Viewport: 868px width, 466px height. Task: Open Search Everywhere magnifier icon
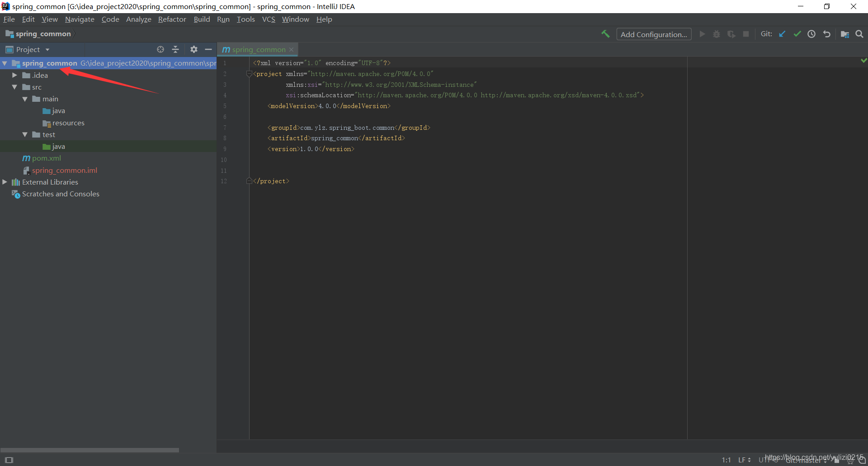[859, 34]
